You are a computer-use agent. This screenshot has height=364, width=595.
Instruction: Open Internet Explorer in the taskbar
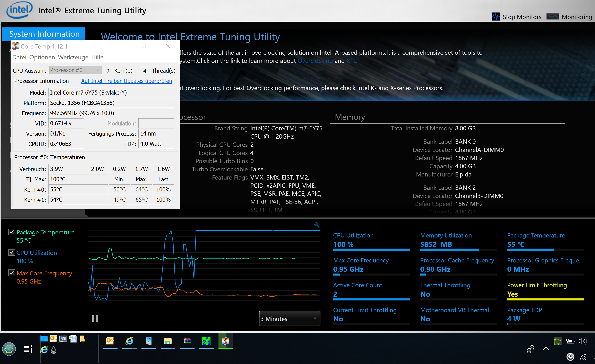[x=129, y=341]
